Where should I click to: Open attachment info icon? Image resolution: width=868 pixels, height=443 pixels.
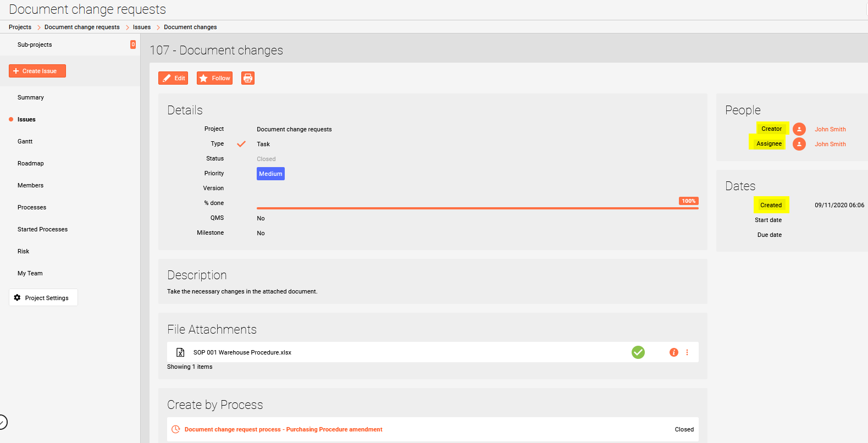pos(673,352)
